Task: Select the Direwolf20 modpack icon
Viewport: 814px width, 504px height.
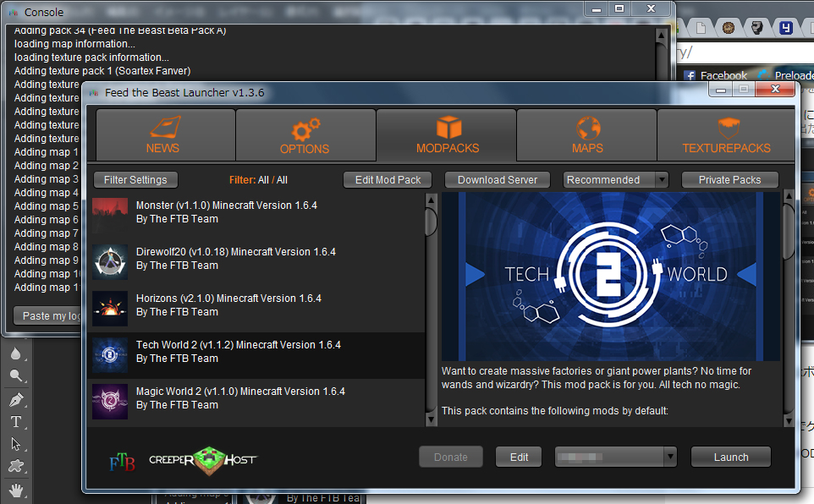Action: tap(110, 262)
